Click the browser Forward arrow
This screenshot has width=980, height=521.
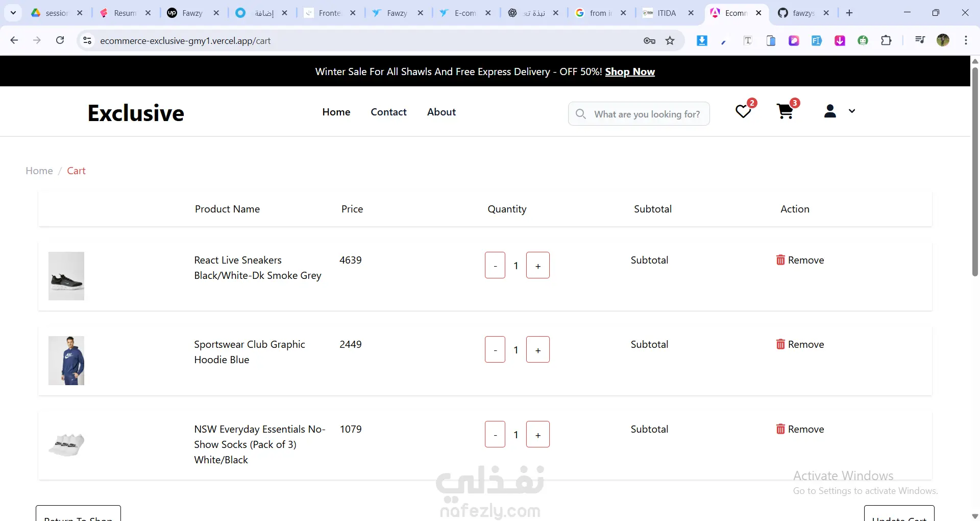point(37,40)
